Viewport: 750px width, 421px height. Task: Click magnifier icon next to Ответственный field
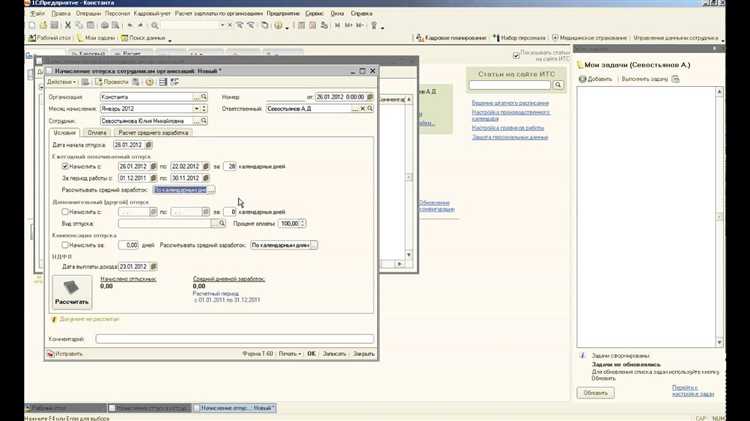point(370,109)
